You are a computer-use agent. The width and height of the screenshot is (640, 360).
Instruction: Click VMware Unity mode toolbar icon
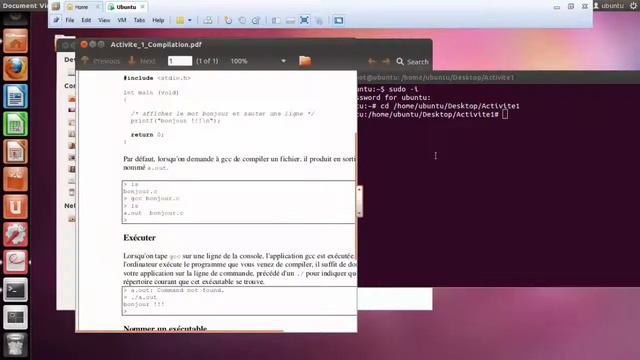[319, 20]
